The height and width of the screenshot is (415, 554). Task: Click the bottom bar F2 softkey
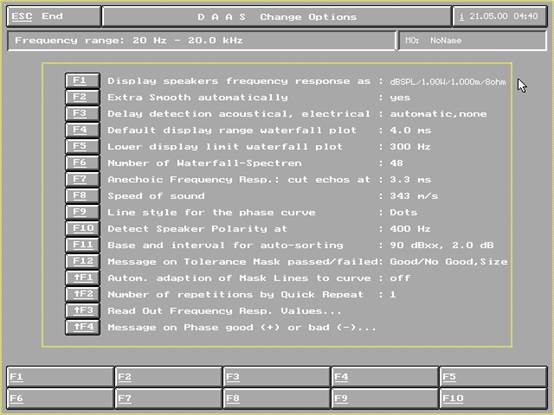coord(169,377)
